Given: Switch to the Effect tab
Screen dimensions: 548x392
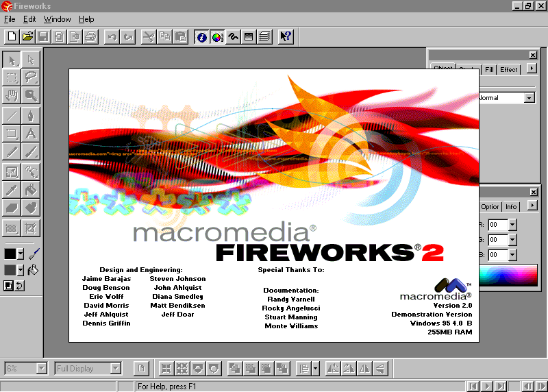Looking at the screenshot, I should (x=508, y=70).
